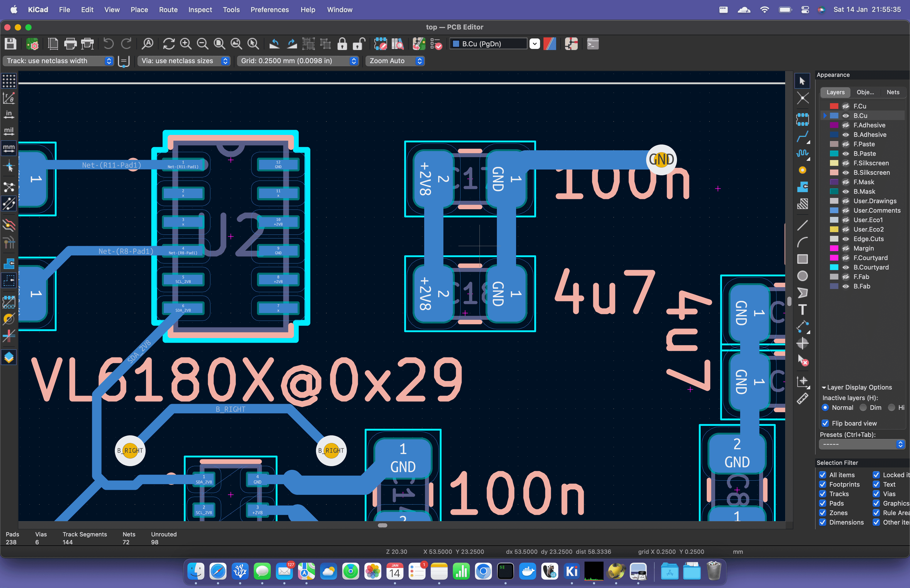Toggle visibility of Edge.Cuts layer

tap(846, 239)
